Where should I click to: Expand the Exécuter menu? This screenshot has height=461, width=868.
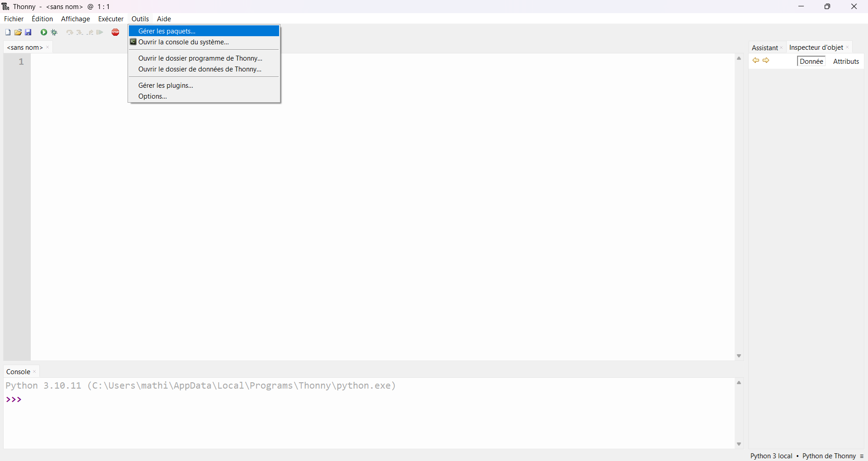[x=111, y=19]
